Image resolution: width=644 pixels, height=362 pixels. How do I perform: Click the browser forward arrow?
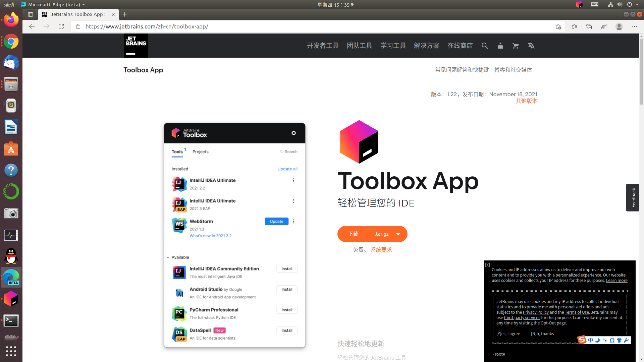tap(47, 26)
